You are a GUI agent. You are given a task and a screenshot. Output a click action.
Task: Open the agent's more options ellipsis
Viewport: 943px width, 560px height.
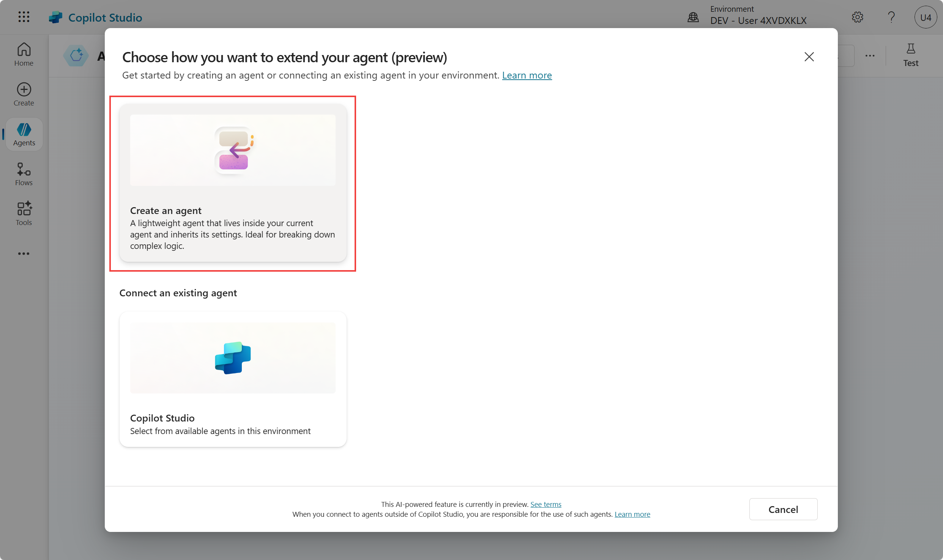coord(870,56)
